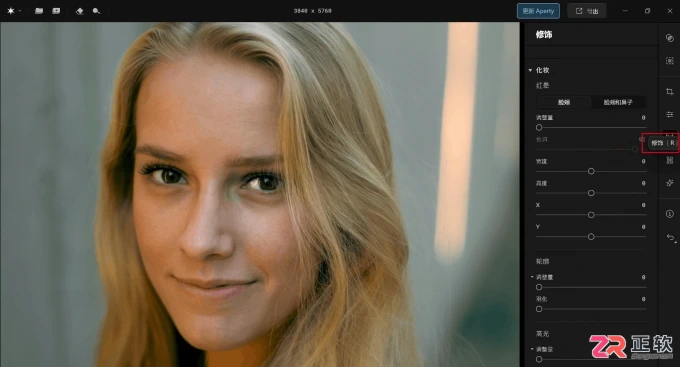Open the sparkle effects icon in sidebar
This screenshot has width=680, height=367.
(670, 183)
